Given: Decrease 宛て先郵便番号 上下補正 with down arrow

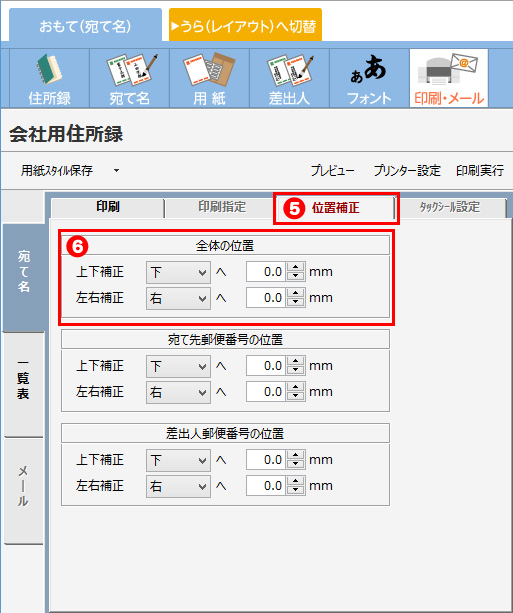Looking at the screenshot, I should coord(296,371).
